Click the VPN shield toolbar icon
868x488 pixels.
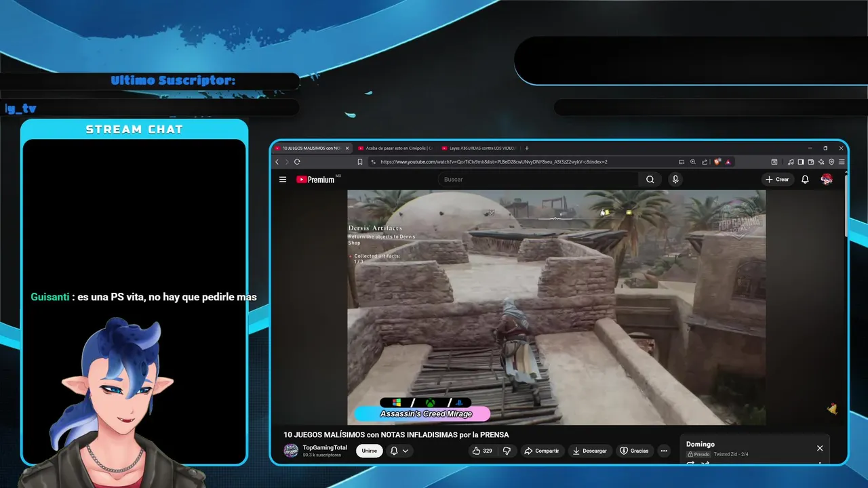click(831, 162)
